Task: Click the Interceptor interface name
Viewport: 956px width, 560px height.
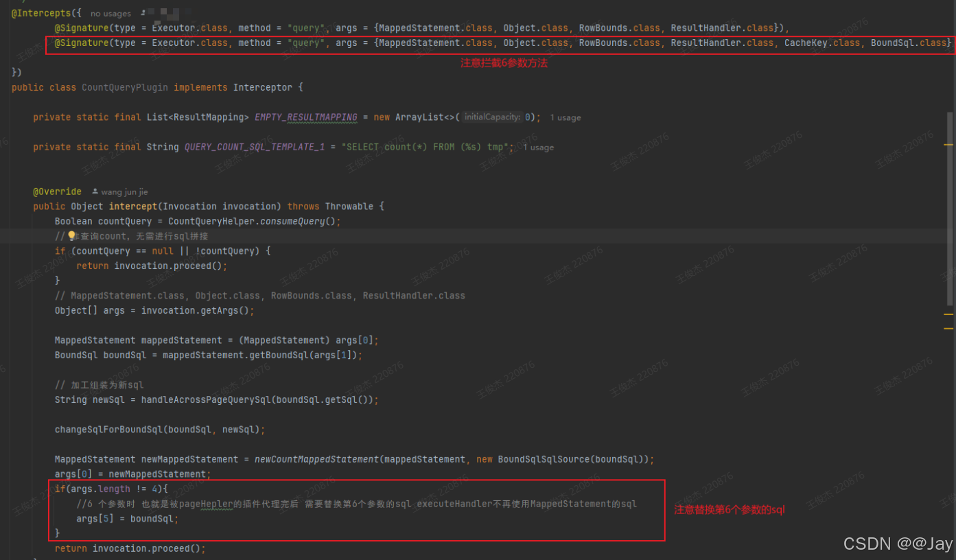Action: [263, 88]
